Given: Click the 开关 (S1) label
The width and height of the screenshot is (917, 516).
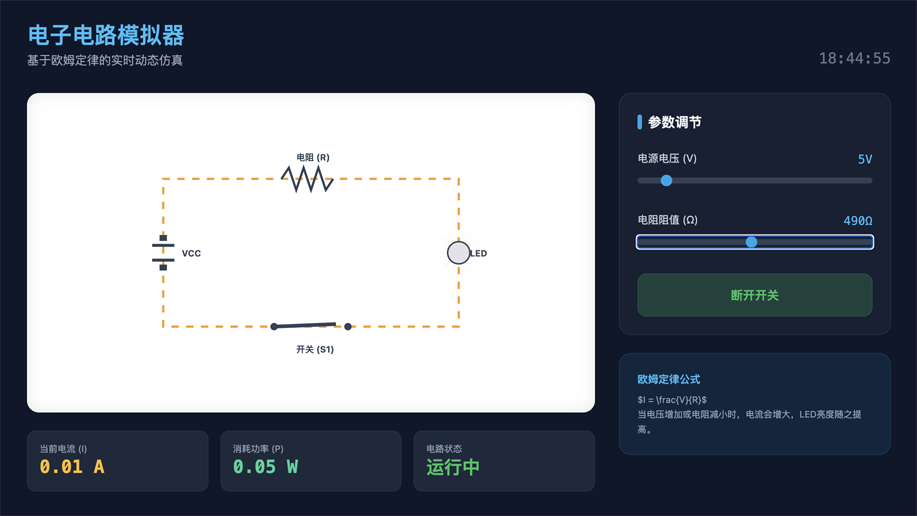Looking at the screenshot, I should point(314,349).
